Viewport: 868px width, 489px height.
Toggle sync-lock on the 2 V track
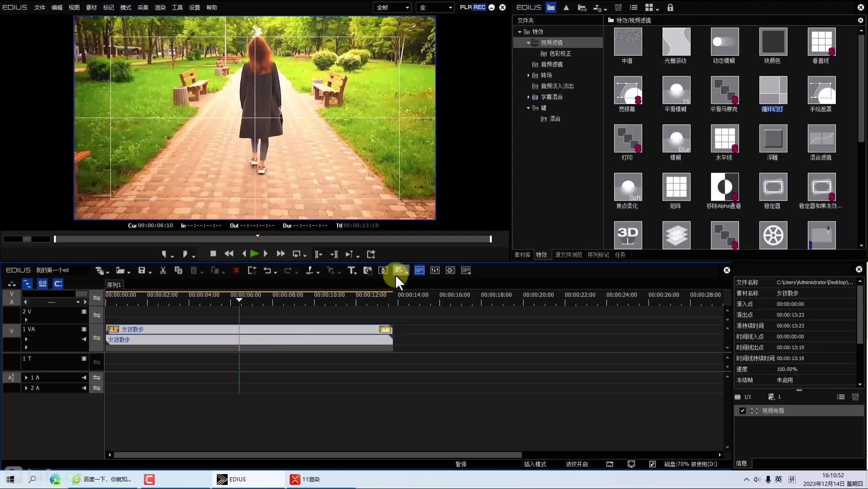click(x=96, y=315)
